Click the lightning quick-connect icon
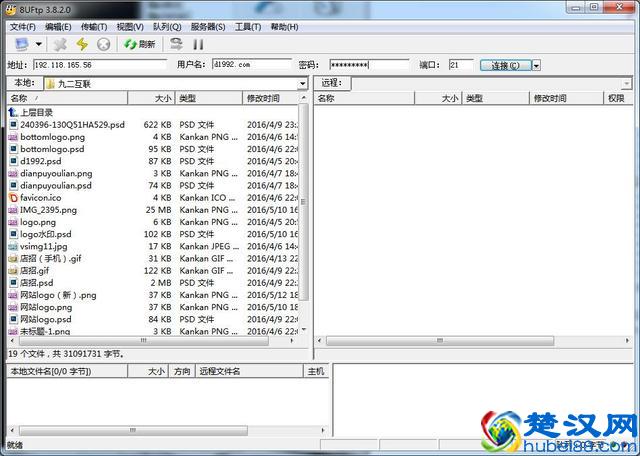 click(83, 44)
